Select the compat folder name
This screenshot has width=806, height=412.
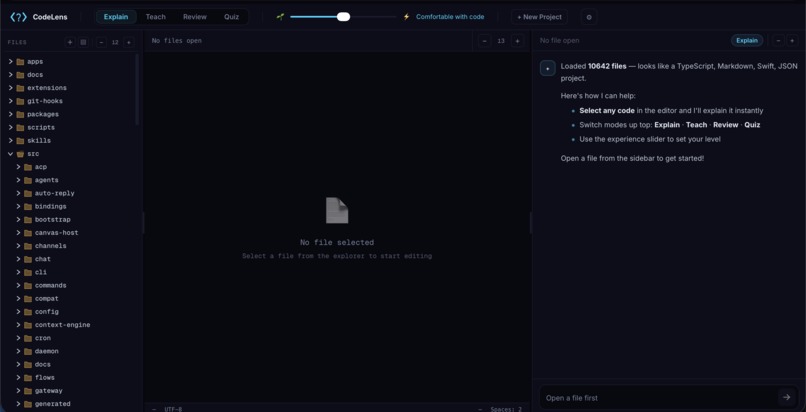click(47, 299)
